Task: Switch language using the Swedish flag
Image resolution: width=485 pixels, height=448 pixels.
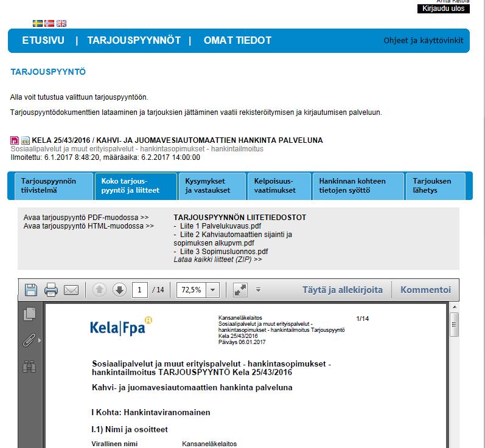Action: point(38,24)
